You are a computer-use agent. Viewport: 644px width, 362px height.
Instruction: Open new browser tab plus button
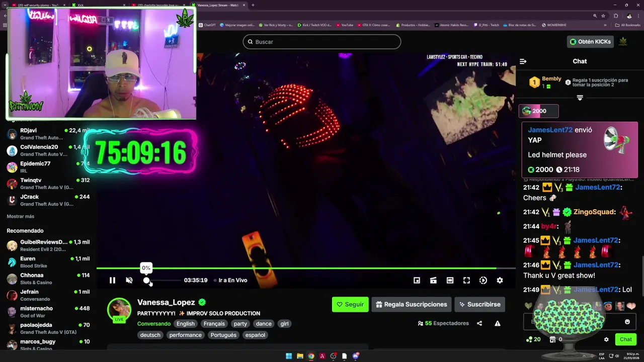[x=253, y=5]
